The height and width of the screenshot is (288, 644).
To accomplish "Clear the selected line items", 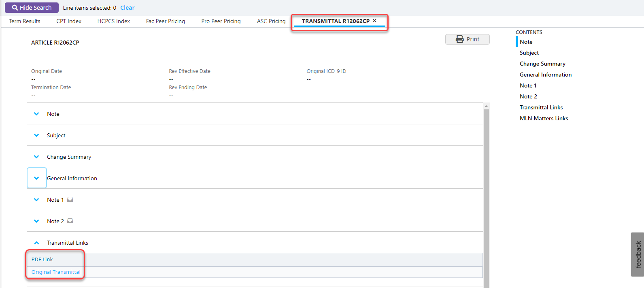I will 127,8.
